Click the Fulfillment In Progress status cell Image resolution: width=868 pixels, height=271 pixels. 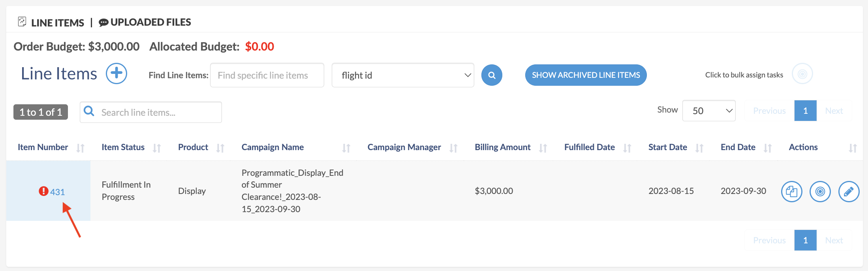coord(126,191)
